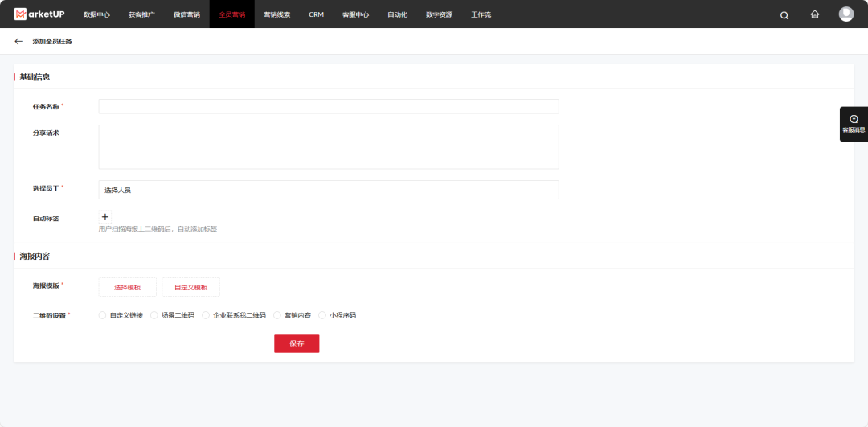Open the 营销线索 menu
This screenshot has height=427, width=868.
click(276, 15)
